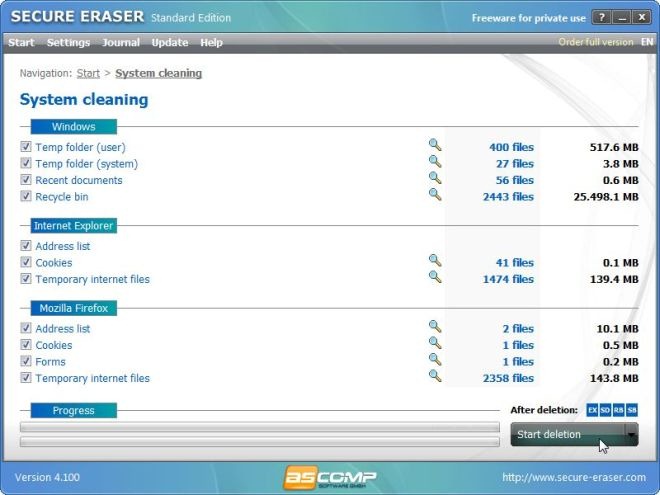Click the lower progress bar
This screenshot has height=495, width=660.
260,442
